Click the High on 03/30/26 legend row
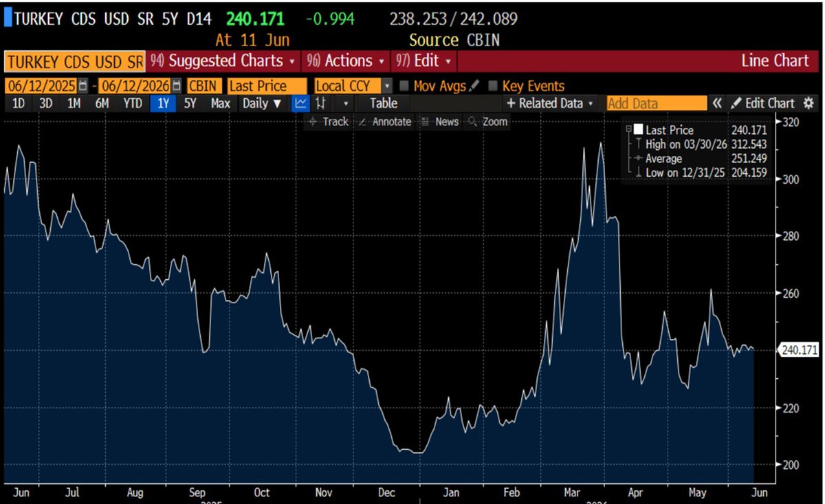 (x=699, y=144)
